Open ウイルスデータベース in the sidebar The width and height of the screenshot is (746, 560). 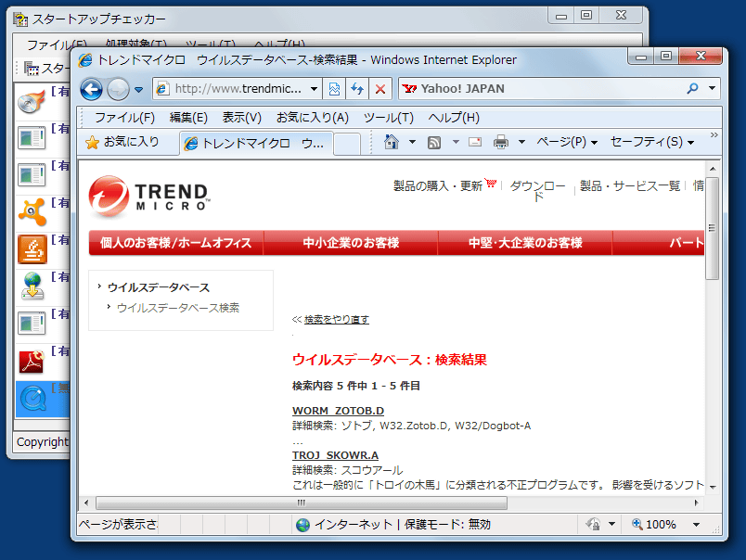pos(159,287)
